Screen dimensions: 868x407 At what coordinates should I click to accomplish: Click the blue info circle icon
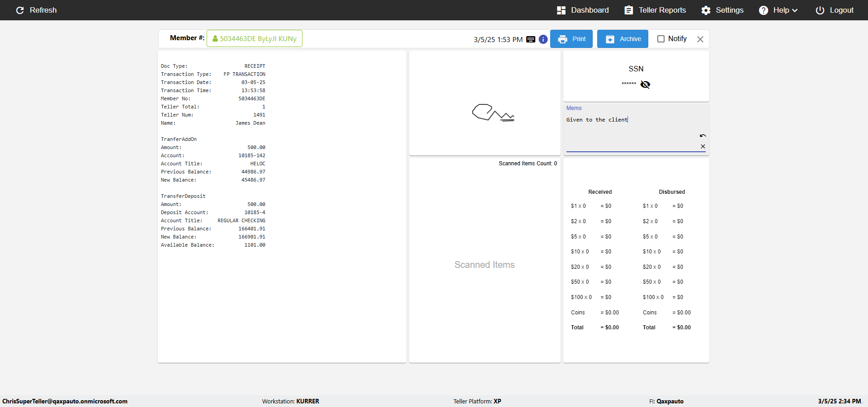(543, 39)
